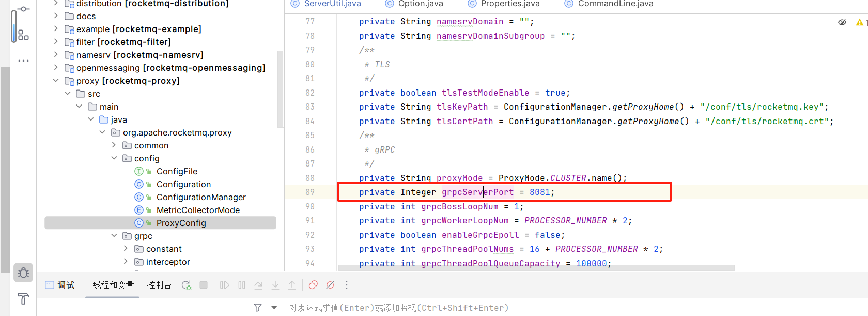Click Rerun debug session icon
The width and height of the screenshot is (868, 316).
tap(187, 285)
